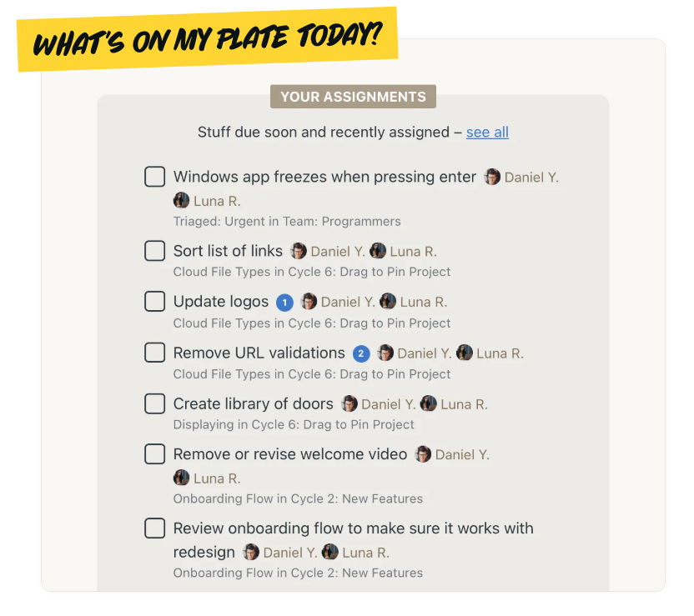Open the Your Assignments header

[x=353, y=97]
